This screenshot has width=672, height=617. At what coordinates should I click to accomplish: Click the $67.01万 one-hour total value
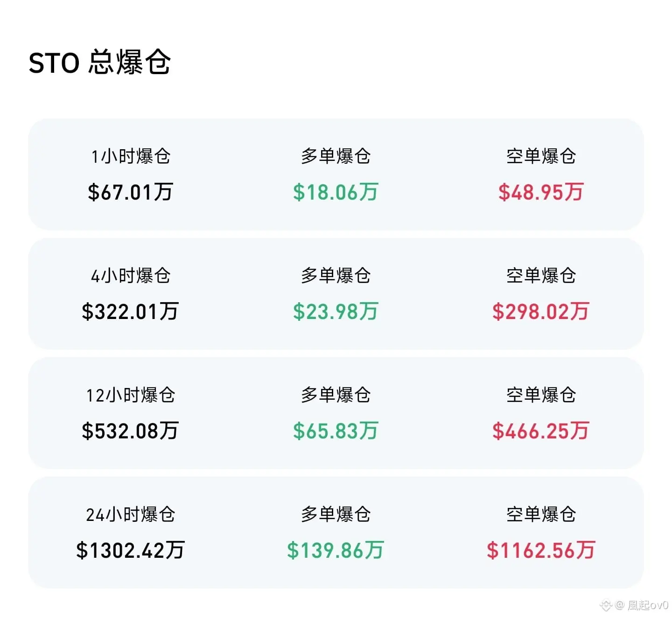pos(131,192)
